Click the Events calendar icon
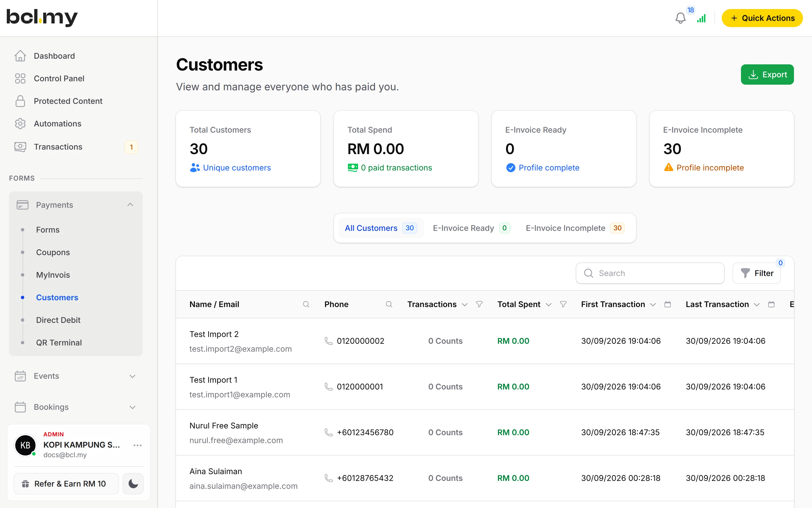 tap(20, 376)
